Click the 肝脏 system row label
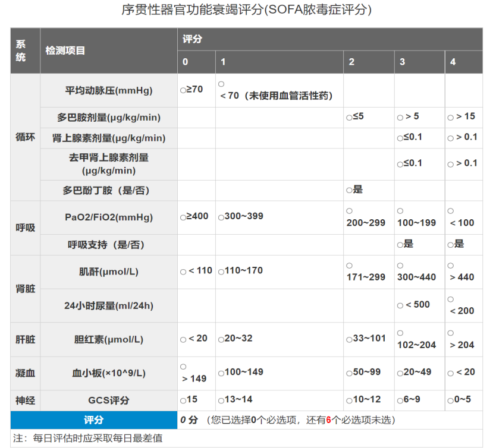Screen dimensions: 493x448 (x=25, y=339)
